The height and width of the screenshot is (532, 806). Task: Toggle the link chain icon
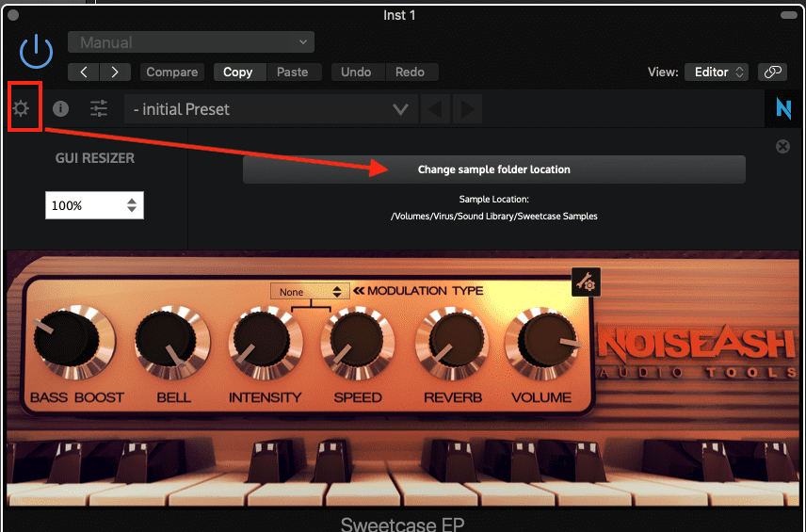(772, 72)
